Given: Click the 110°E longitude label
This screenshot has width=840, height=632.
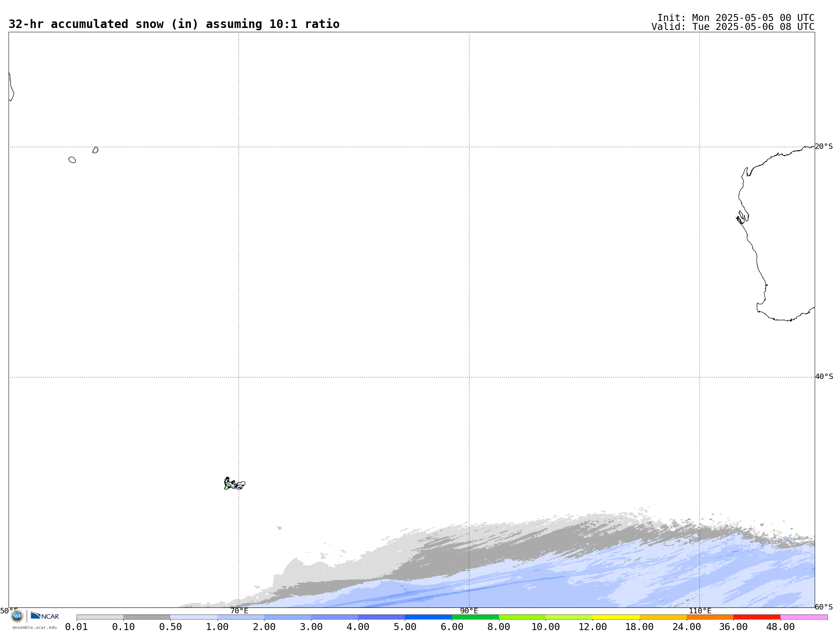Looking at the screenshot, I should (x=700, y=611).
